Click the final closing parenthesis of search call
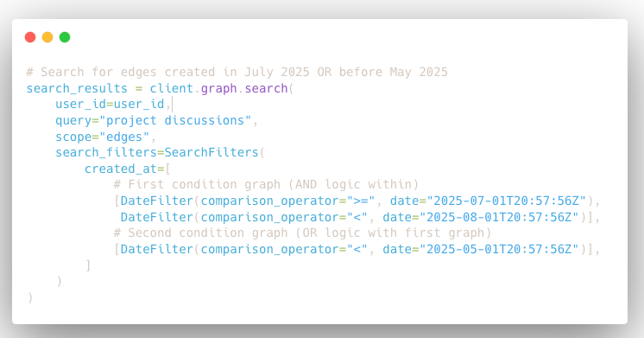Image resolution: width=644 pixels, height=338 pixels. (30, 297)
